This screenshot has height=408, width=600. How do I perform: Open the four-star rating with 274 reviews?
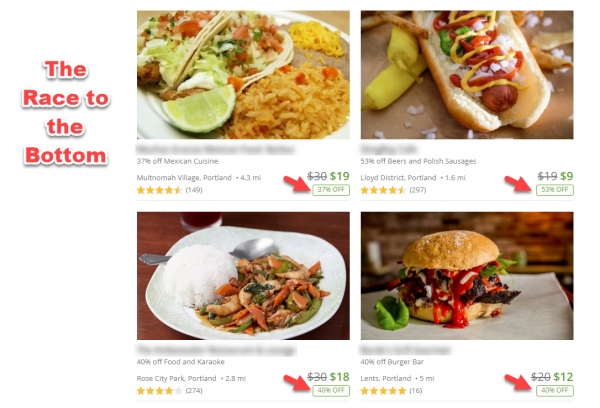tap(170, 391)
